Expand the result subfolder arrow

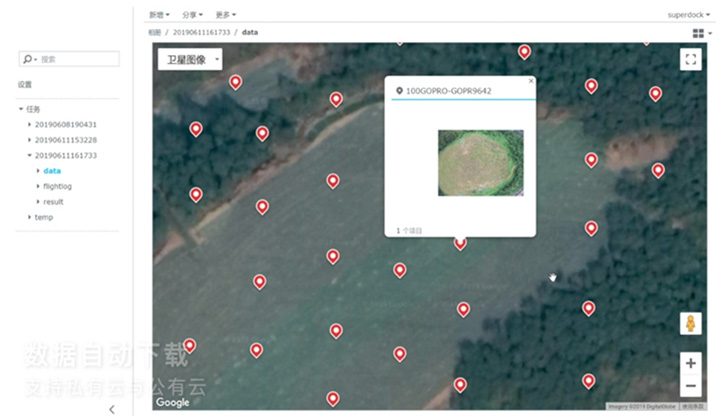[38, 202]
